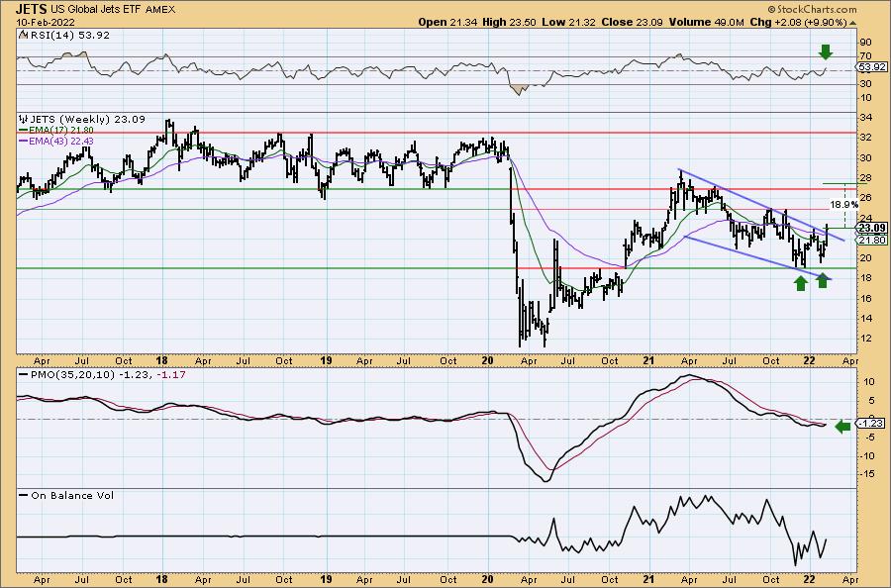This screenshot has height=588, width=891.
Task: Click the JETS (Weekly) 23.09 legend label
Action: tap(87, 120)
